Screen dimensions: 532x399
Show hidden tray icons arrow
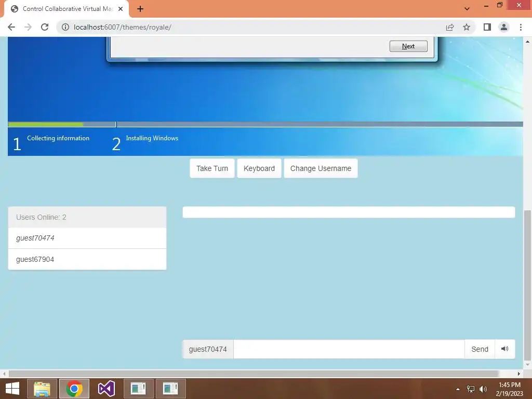(x=458, y=389)
